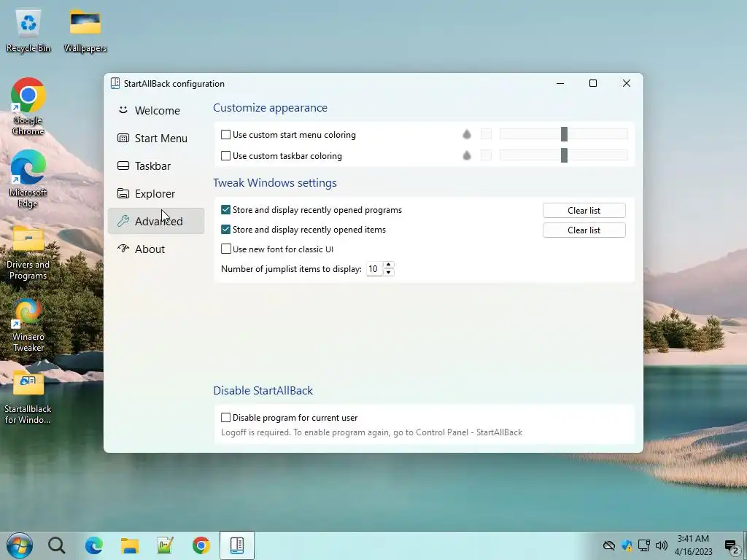Decrease jumplist items with down arrow
The image size is (747, 560).
[x=389, y=273]
